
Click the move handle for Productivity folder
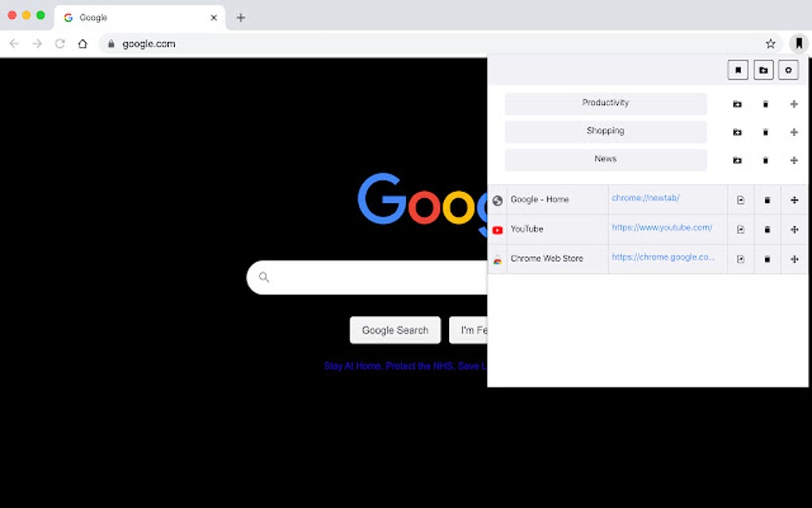(794, 104)
